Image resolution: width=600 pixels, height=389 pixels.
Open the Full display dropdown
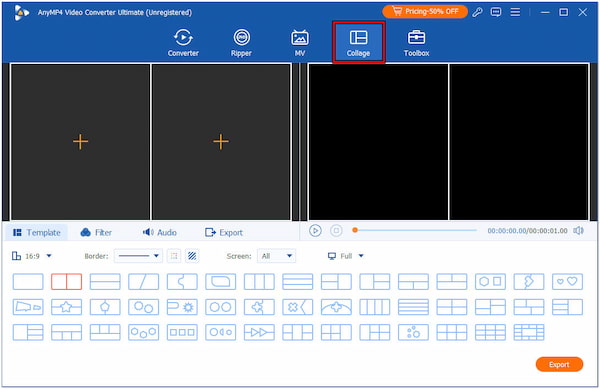346,256
